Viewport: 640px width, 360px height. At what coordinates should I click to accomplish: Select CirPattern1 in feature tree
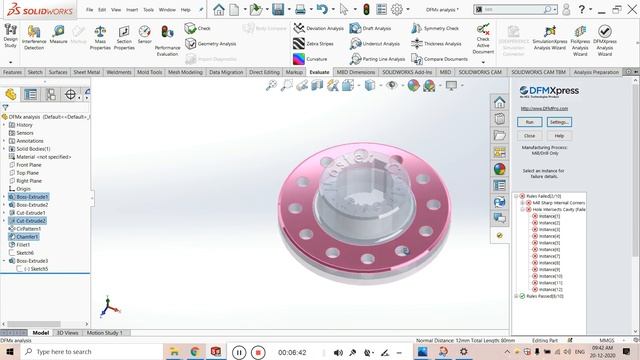pyautogui.click(x=28, y=229)
